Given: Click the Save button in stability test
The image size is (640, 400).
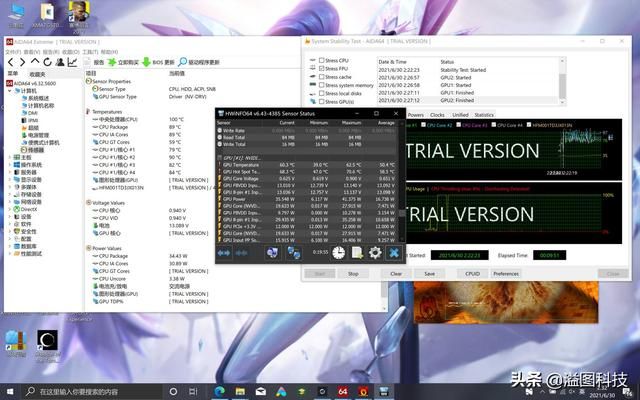Looking at the screenshot, I should pos(429,273).
